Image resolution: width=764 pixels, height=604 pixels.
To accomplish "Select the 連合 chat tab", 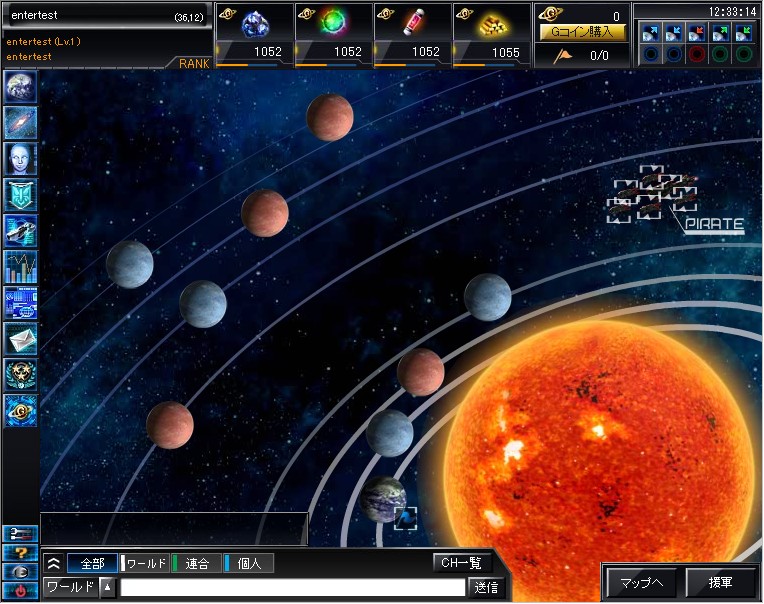I will pyautogui.click(x=197, y=564).
